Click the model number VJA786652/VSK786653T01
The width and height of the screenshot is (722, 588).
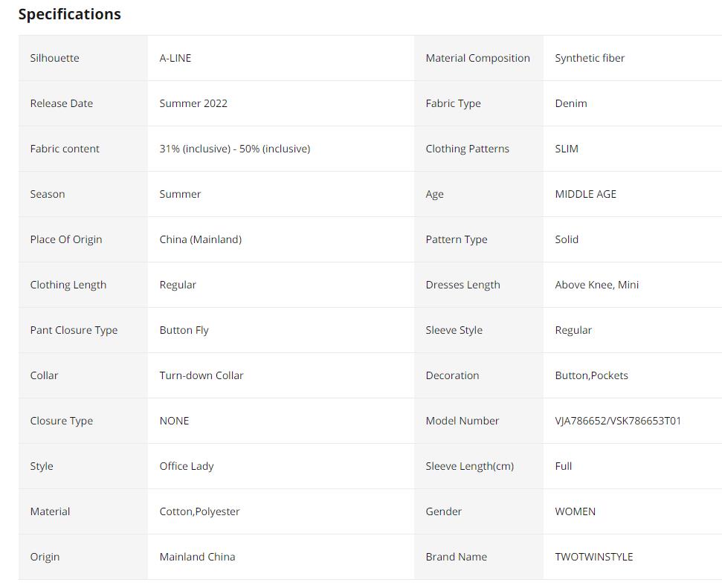tap(617, 421)
